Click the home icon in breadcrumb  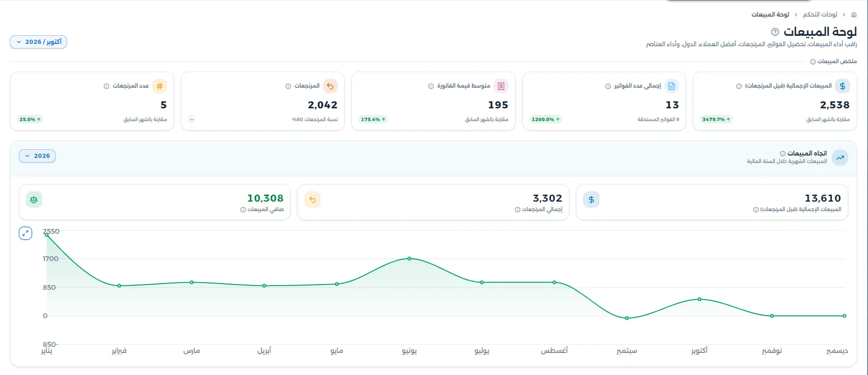point(854,15)
